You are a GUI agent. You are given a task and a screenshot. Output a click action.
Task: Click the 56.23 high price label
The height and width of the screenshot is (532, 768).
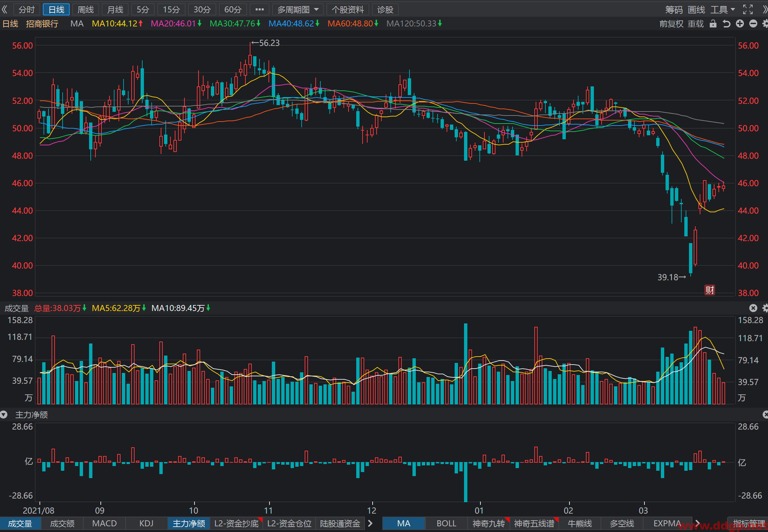(x=269, y=43)
